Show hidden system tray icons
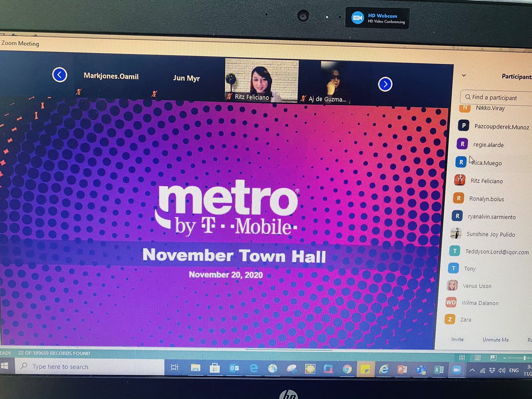 (x=472, y=370)
